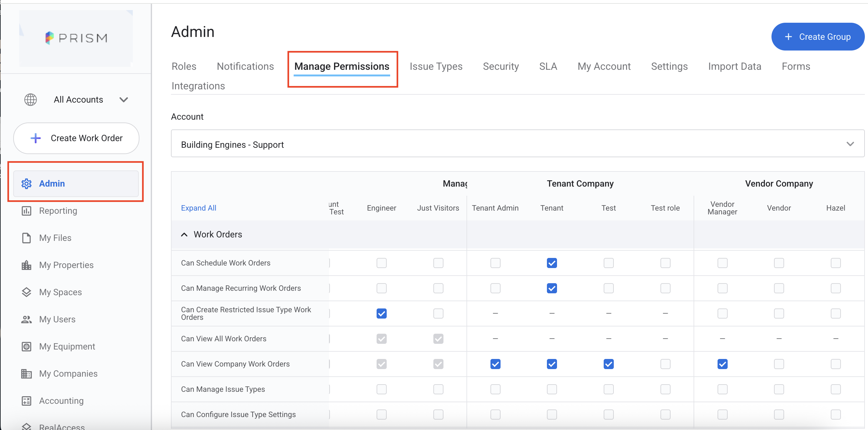Open the Issue Types tab
The height and width of the screenshot is (430, 868).
436,66
